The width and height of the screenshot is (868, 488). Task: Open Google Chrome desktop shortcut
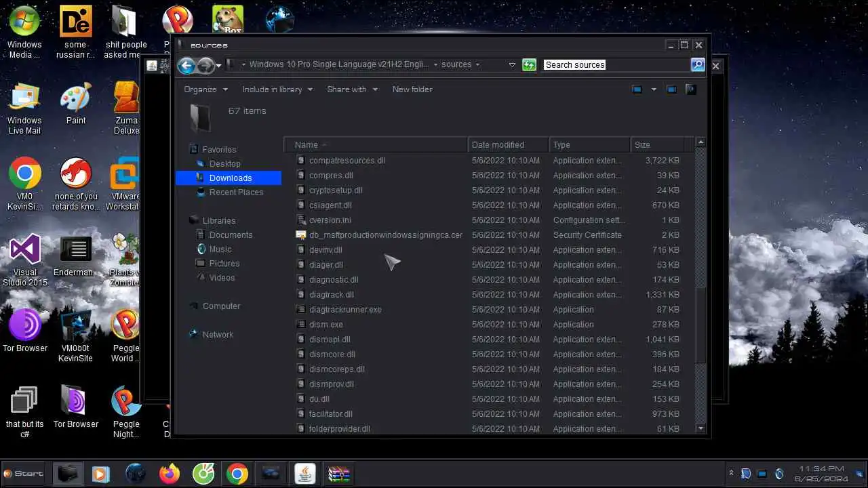pyautogui.click(x=24, y=184)
